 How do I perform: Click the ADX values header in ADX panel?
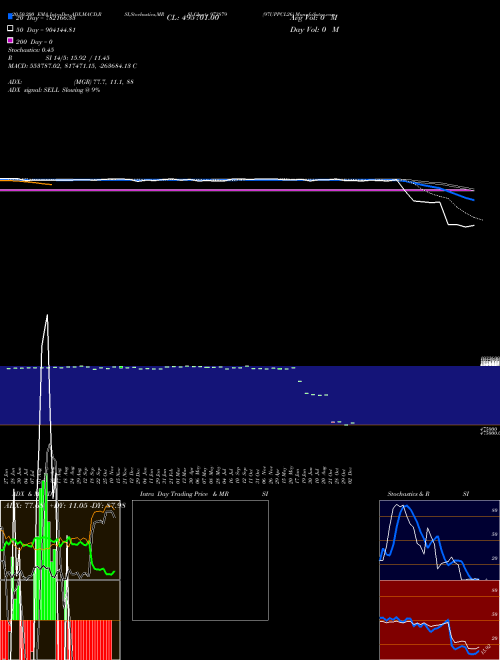[64, 505]
